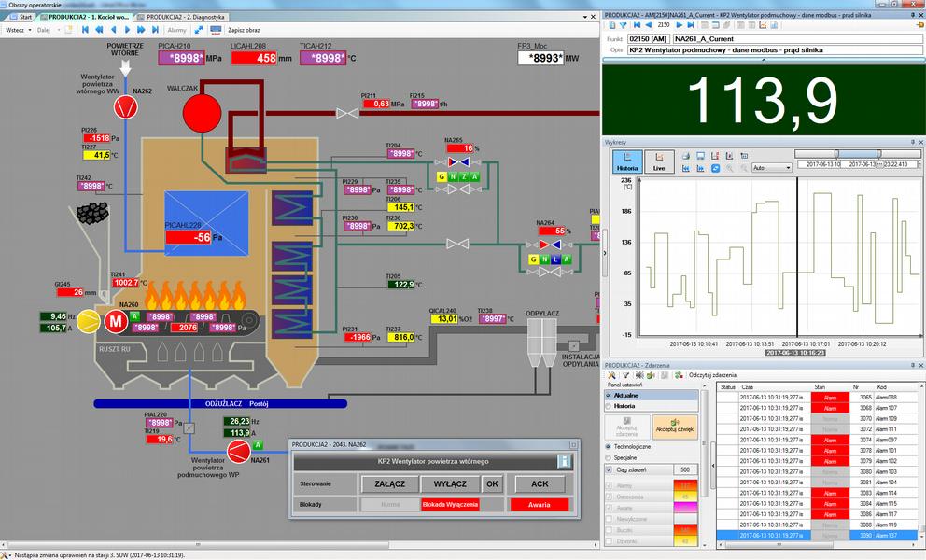Open settings tools icon in Zdarzenia toolbar
The height and width of the screenshot is (560, 926).
pos(611,375)
